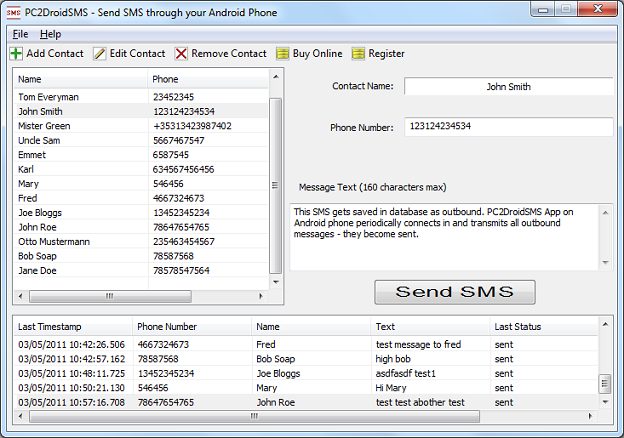
Task: Click the Send SMS button
Action: [455, 292]
